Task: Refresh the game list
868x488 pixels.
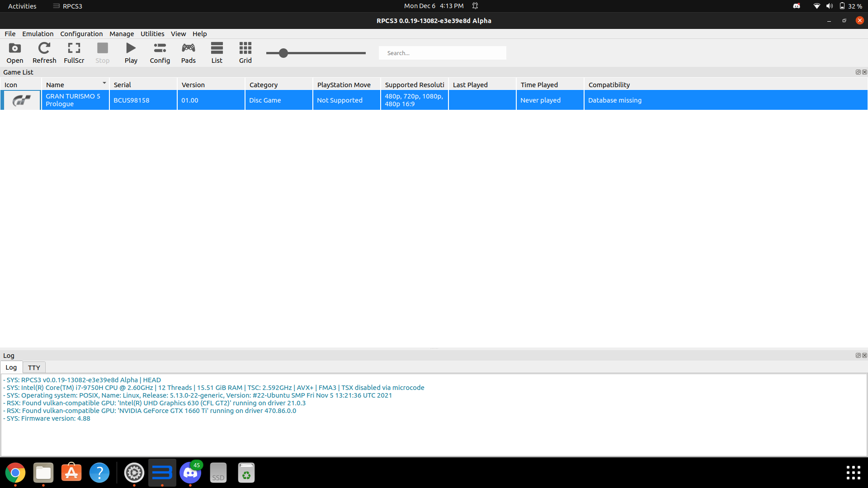Action: (x=44, y=52)
